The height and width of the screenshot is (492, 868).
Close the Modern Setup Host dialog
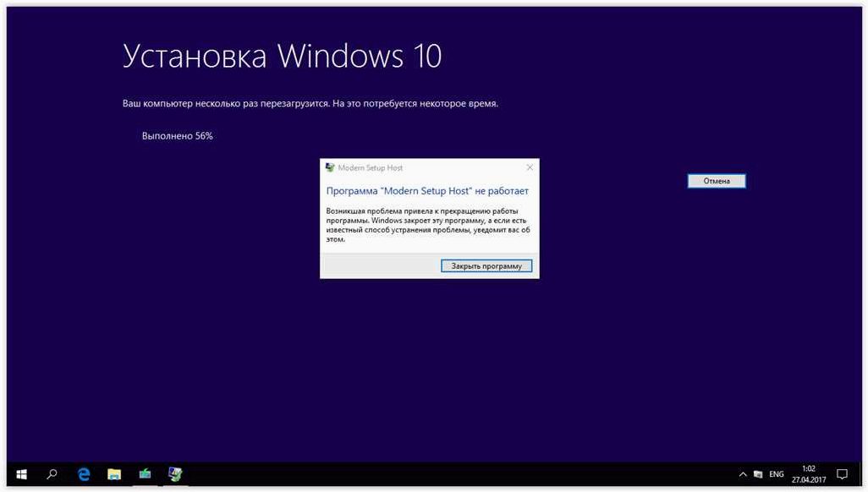(530, 167)
